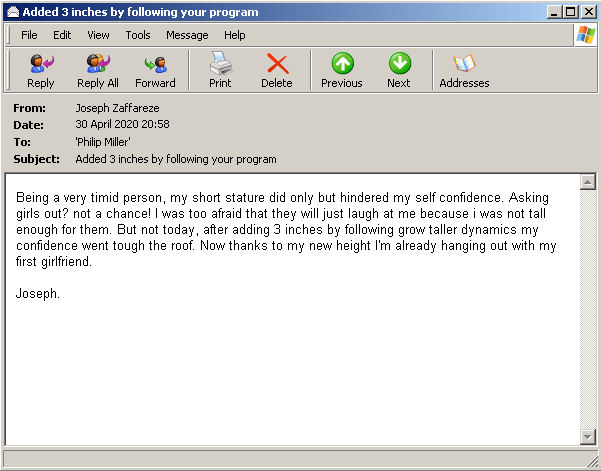This screenshot has width=601, height=471.
Task: Maximize the message window
Action: point(571,12)
